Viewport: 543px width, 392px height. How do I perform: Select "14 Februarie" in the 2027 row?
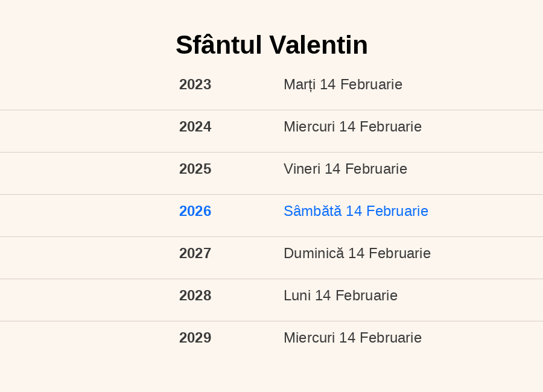pos(389,253)
